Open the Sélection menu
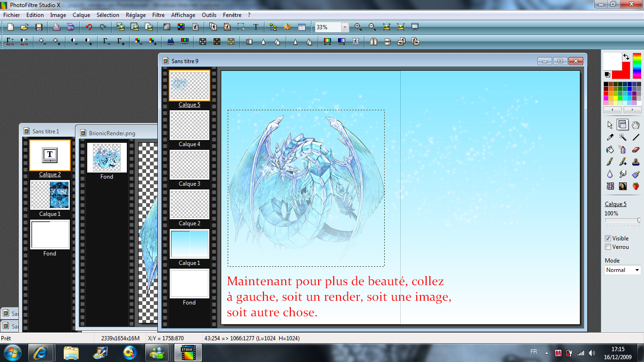Image resolution: width=644 pixels, height=362 pixels. (x=108, y=15)
